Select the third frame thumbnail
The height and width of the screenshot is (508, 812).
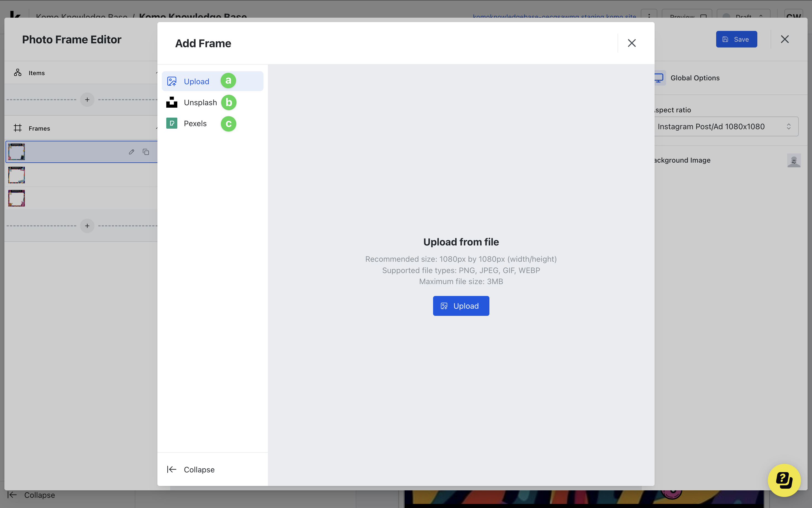coord(17,198)
